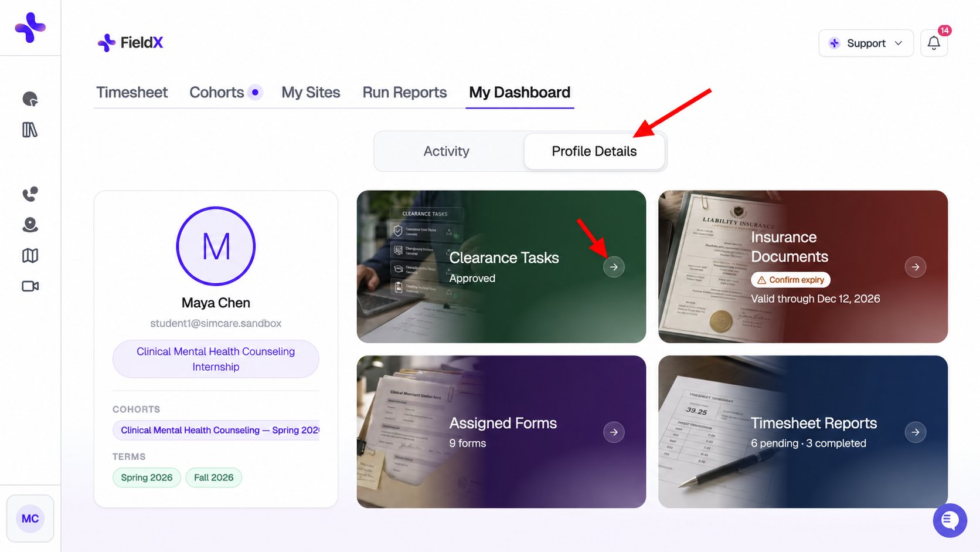Open the library books icon in the sidebar
This screenshot has width=980, height=552.
(30, 130)
